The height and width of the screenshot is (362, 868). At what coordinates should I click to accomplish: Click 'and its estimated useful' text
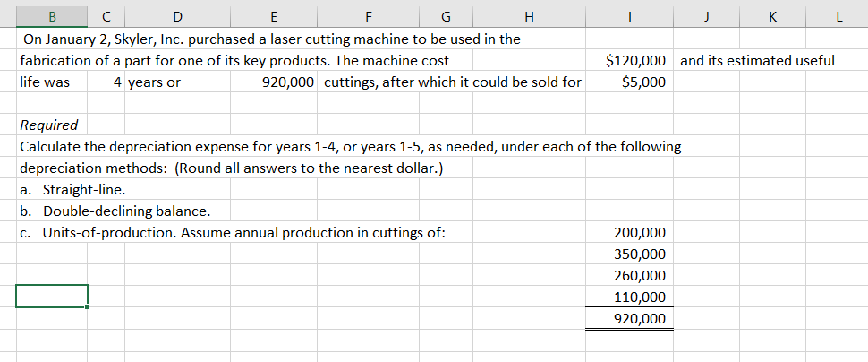757,61
